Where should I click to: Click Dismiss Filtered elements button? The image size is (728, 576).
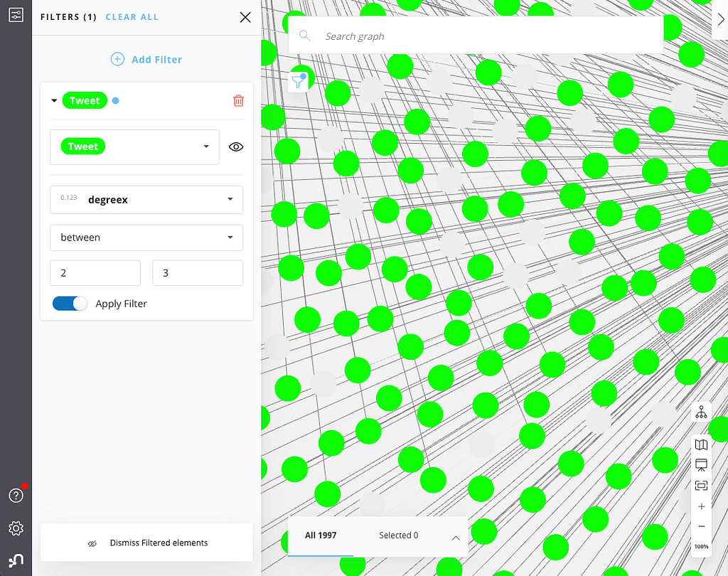click(146, 543)
